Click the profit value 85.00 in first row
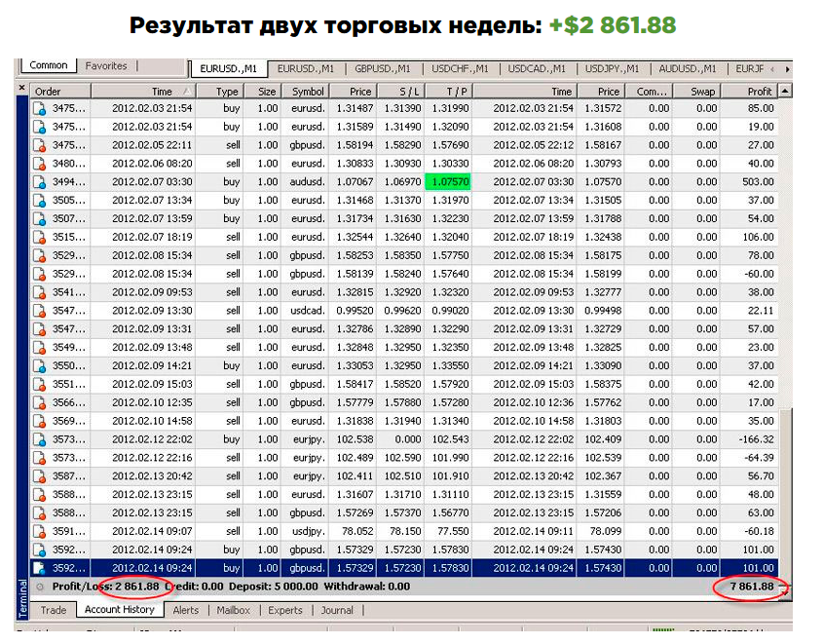The image size is (823, 644). [x=761, y=109]
